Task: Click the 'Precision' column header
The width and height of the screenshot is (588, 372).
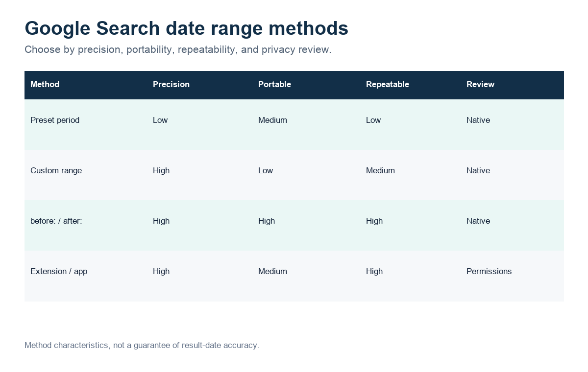Action: 171,84
